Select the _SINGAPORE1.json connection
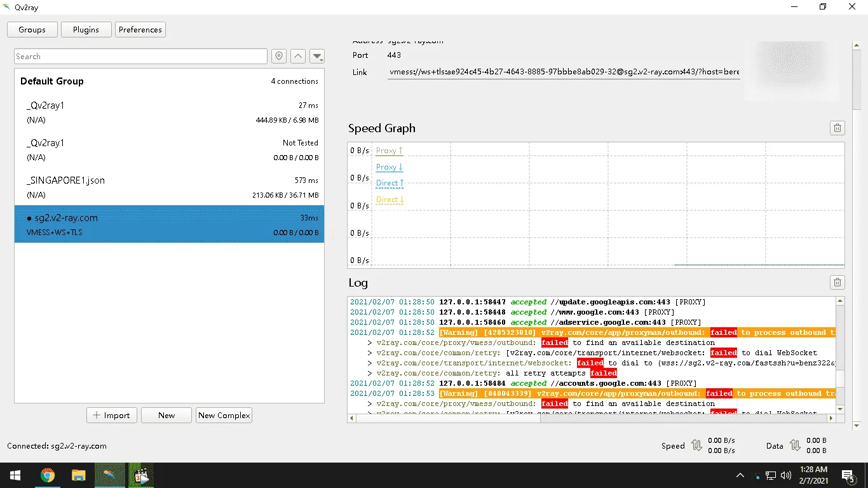 (x=169, y=187)
